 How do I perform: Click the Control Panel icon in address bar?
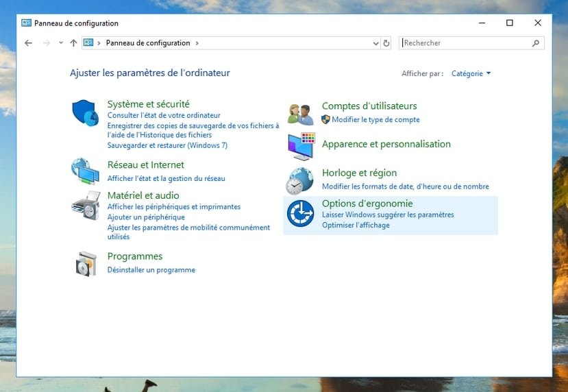point(88,42)
